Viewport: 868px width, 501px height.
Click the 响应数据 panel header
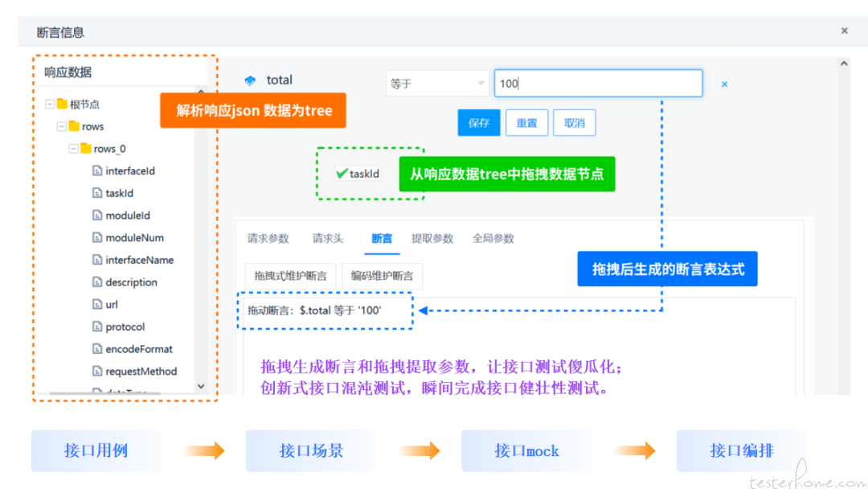click(x=68, y=72)
